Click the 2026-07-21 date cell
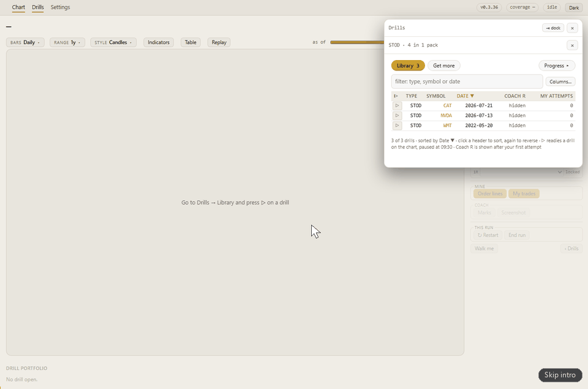588x389 pixels. (x=479, y=106)
